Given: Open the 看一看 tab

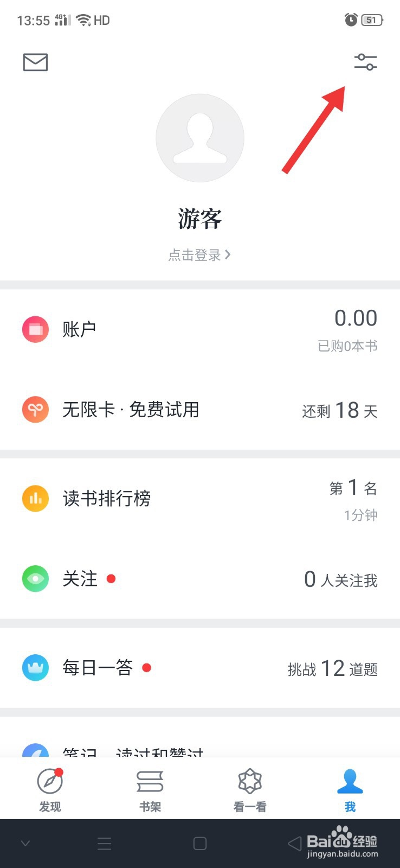Looking at the screenshot, I should [x=250, y=789].
